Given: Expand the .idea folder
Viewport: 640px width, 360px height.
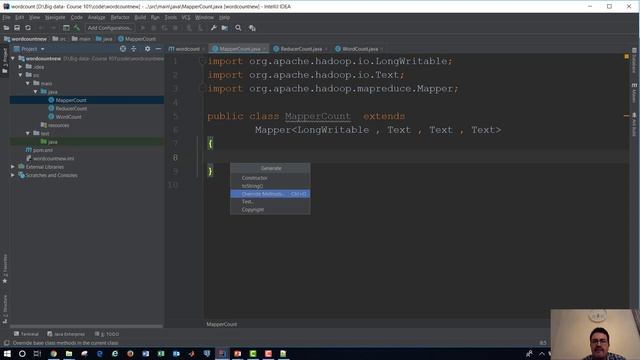Looking at the screenshot, I should click(x=20, y=67).
